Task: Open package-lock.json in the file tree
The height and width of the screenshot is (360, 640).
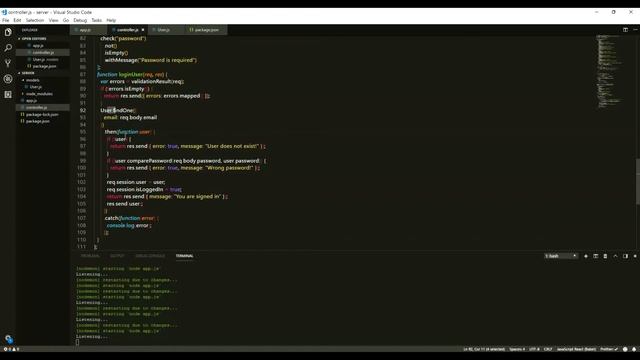Action: [42, 114]
